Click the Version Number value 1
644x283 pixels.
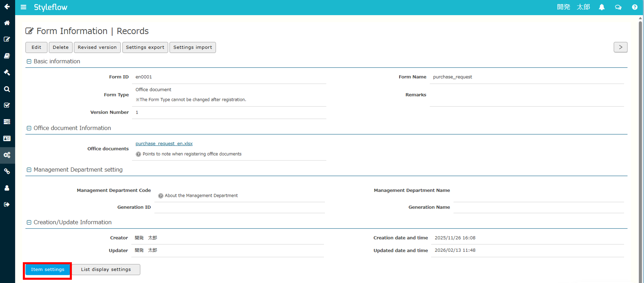[x=137, y=112]
